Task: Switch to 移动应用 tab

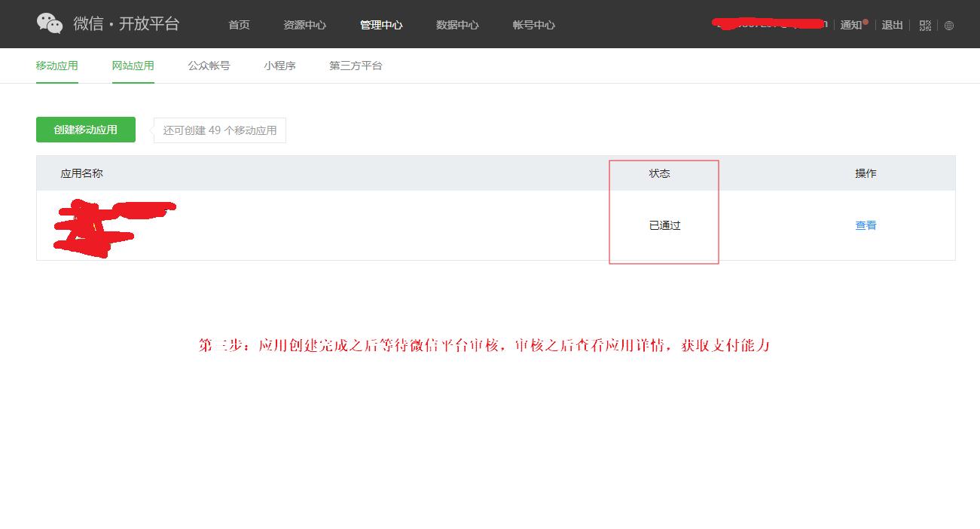Action: (57, 66)
